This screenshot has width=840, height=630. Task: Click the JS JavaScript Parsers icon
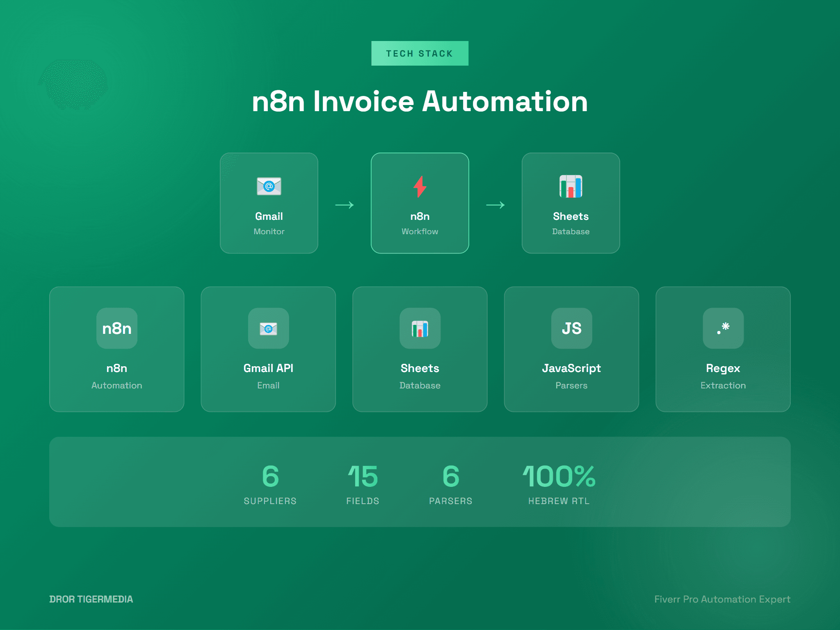pyautogui.click(x=571, y=328)
